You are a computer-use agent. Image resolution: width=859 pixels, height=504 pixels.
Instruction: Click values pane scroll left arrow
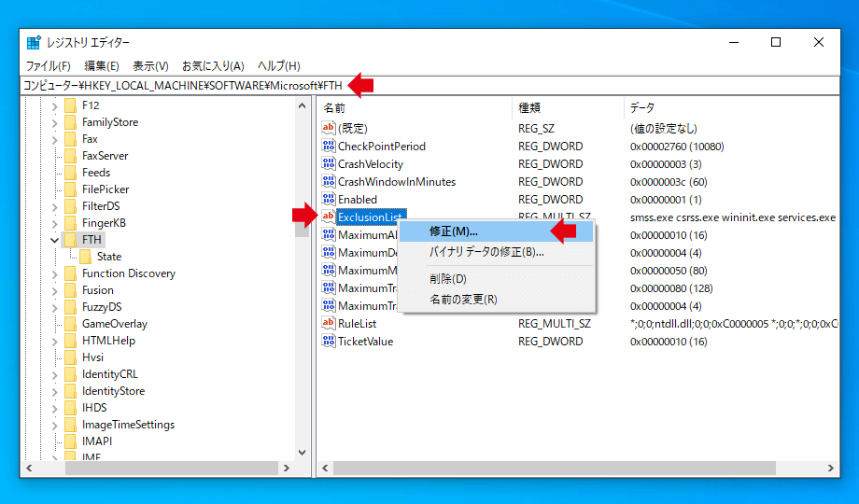326,469
